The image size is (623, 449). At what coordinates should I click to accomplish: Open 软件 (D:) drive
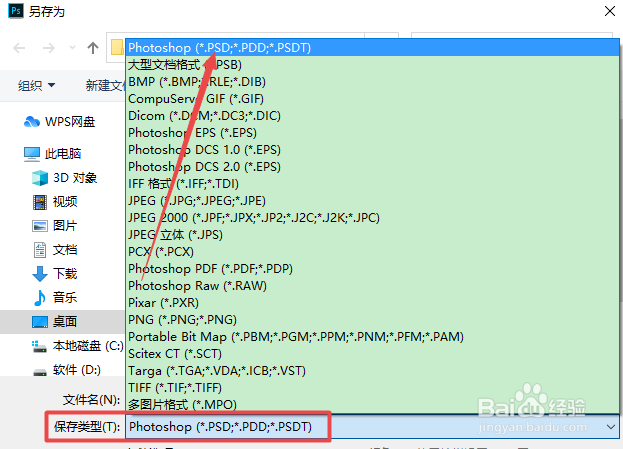(66, 370)
